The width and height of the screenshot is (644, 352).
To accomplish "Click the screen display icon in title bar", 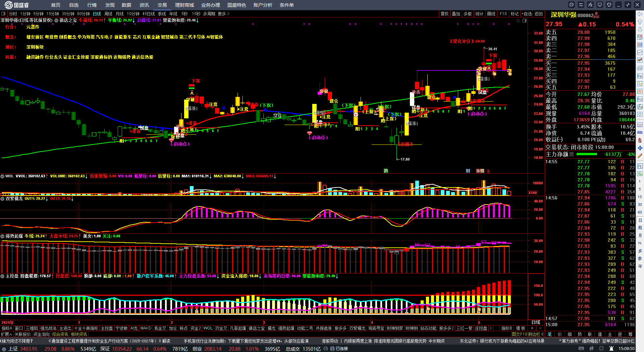I will [x=600, y=5].
